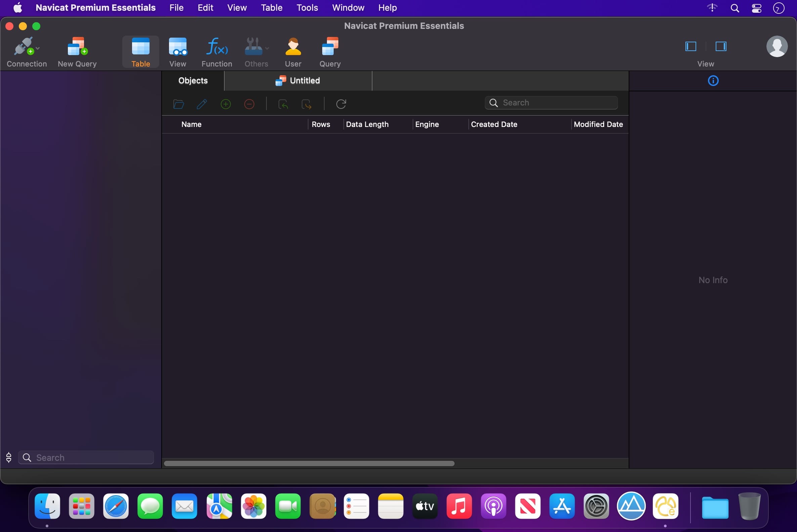Sort by the Engine column header
This screenshot has height=532, width=797.
[x=427, y=125]
